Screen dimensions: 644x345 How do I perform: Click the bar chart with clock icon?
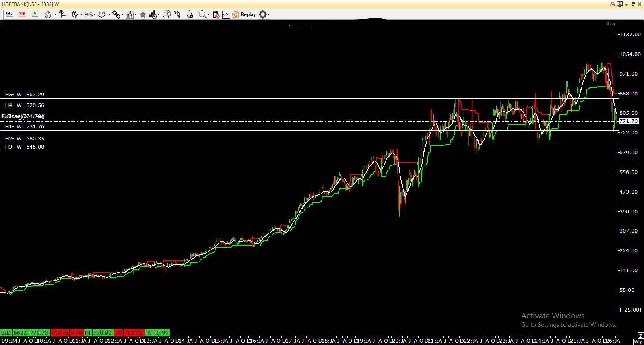point(153,14)
